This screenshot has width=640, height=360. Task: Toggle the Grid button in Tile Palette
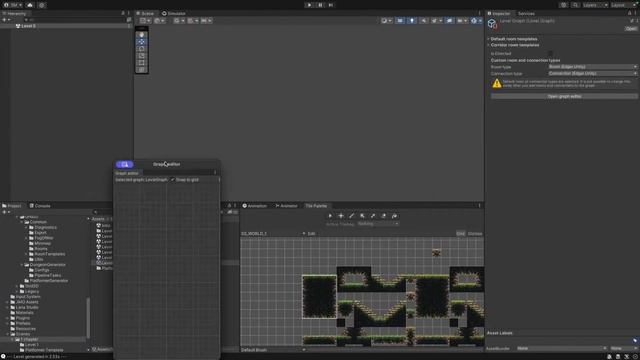[x=460, y=233]
